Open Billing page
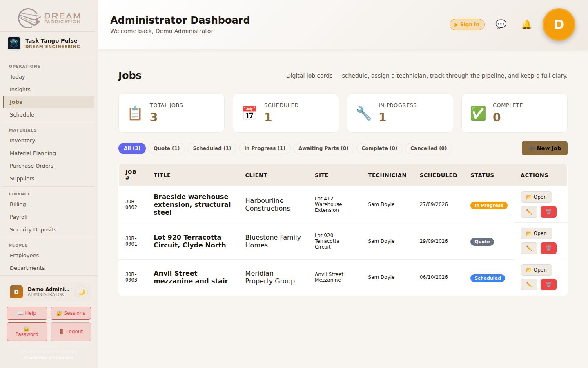The height and width of the screenshot is (368, 588). coord(49,204)
